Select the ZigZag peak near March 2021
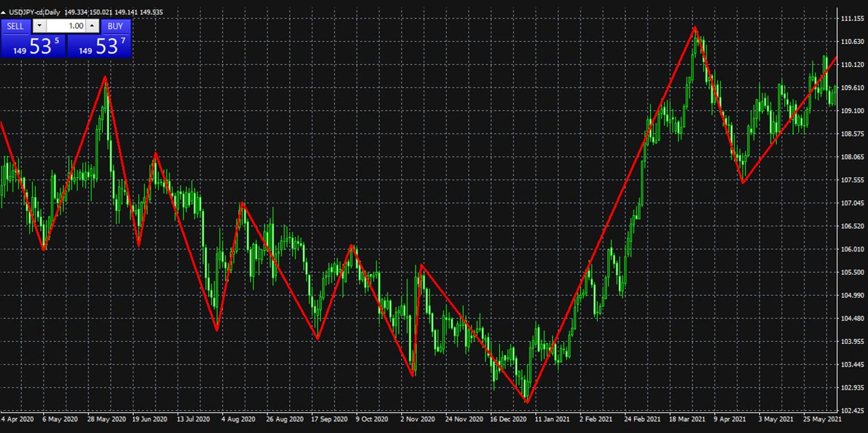The width and height of the screenshot is (868, 433). [x=695, y=27]
